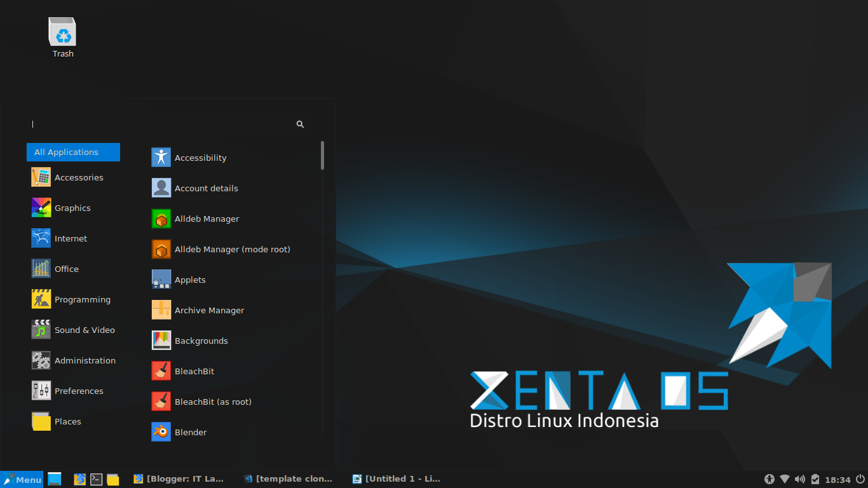Image resolution: width=868 pixels, height=488 pixels.
Task: Open the calendar from the 18:34 clock
Action: point(837,480)
